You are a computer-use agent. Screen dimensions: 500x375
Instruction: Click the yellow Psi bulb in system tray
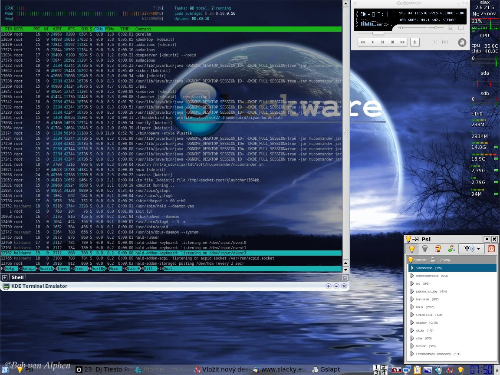click(x=461, y=370)
